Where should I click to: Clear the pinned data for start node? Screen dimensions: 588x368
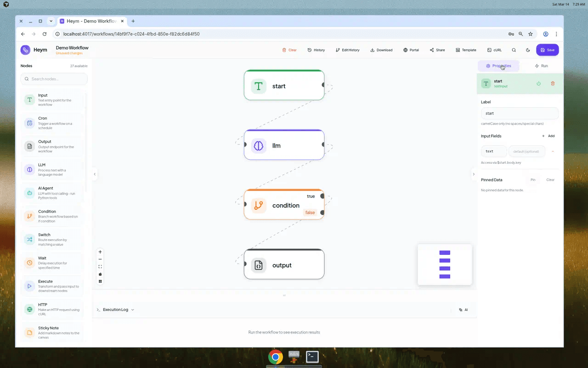point(550,180)
